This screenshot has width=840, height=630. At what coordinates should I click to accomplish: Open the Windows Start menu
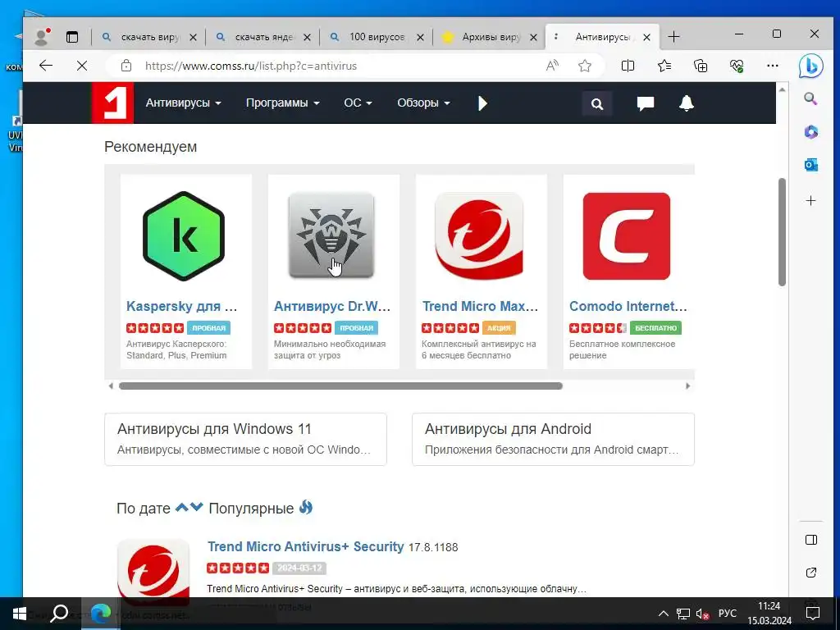19,614
